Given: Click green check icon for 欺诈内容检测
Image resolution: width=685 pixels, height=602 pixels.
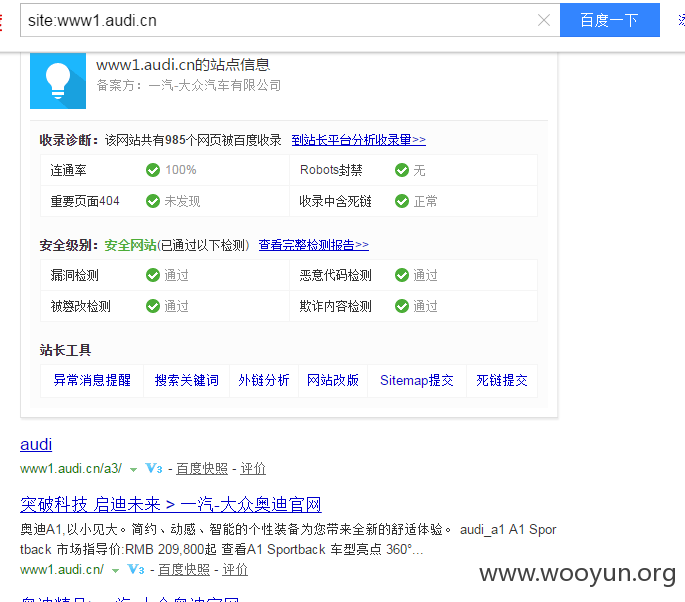Looking at the screenshot, I should 402,306.
